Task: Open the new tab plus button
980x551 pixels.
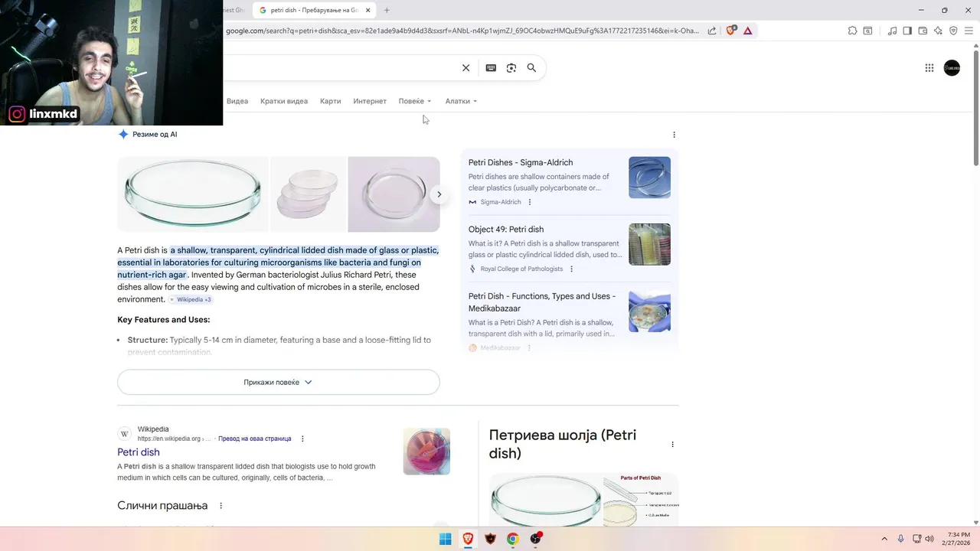Action: point(387,10)
